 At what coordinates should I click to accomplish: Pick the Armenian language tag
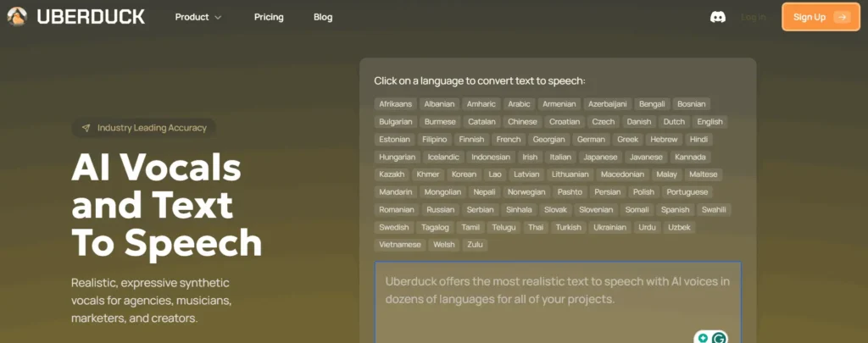559,104
